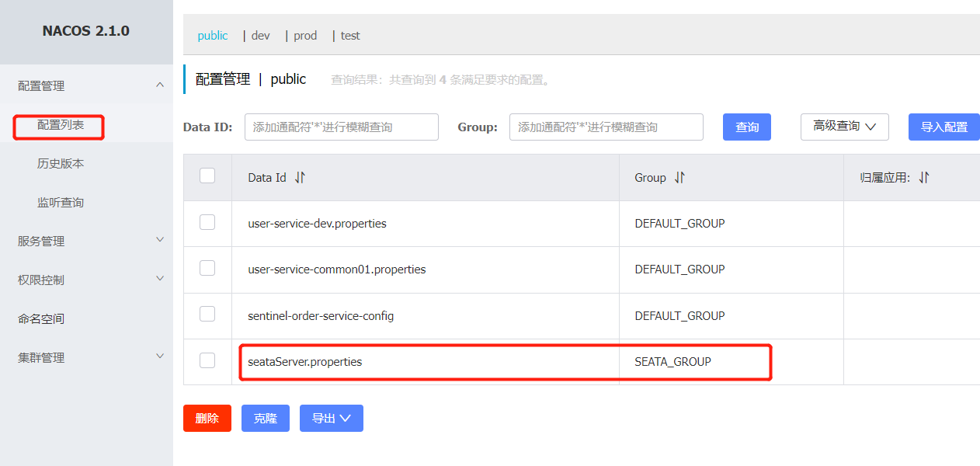This screenshot has width=980, height=466.
Task: Toggle checkbox for sentinel-order-service-config
Action: [x=207, y=315]
